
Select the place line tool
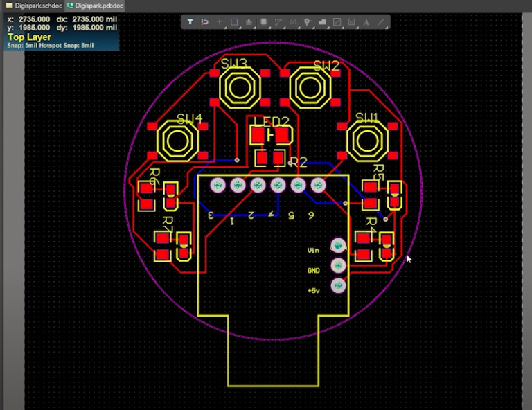380,22
